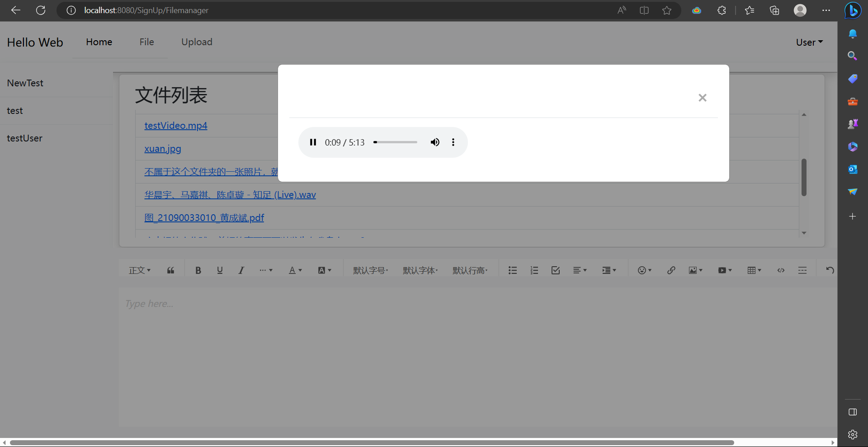Open the favorites list

750,10
